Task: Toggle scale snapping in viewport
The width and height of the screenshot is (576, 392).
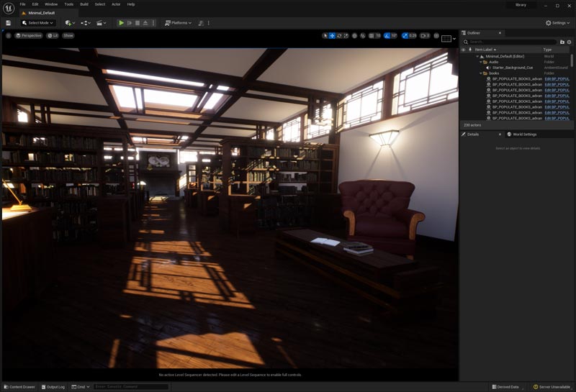Action: [407, 35]
